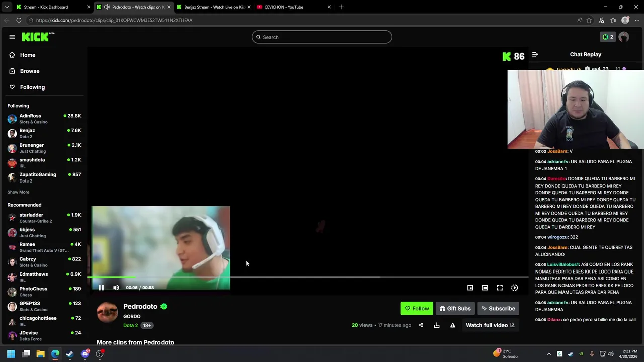
Task: Open Steam from taskbar
Action: [x=70, y=354]
